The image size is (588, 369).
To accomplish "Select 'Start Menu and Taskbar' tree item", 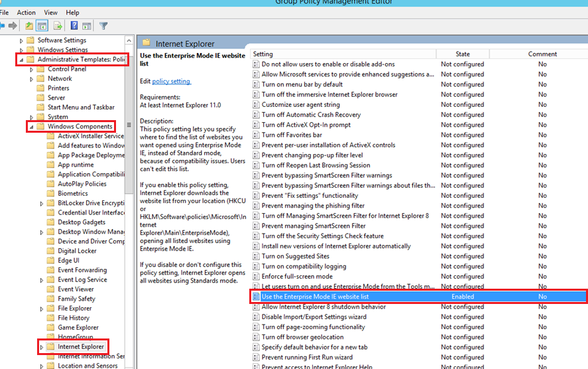I will [81, 108].
